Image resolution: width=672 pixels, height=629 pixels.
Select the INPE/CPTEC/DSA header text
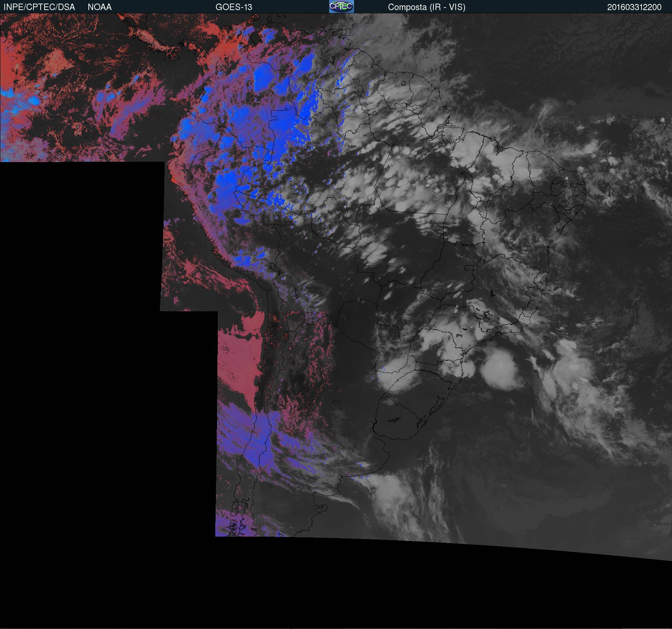coord(39,7)
